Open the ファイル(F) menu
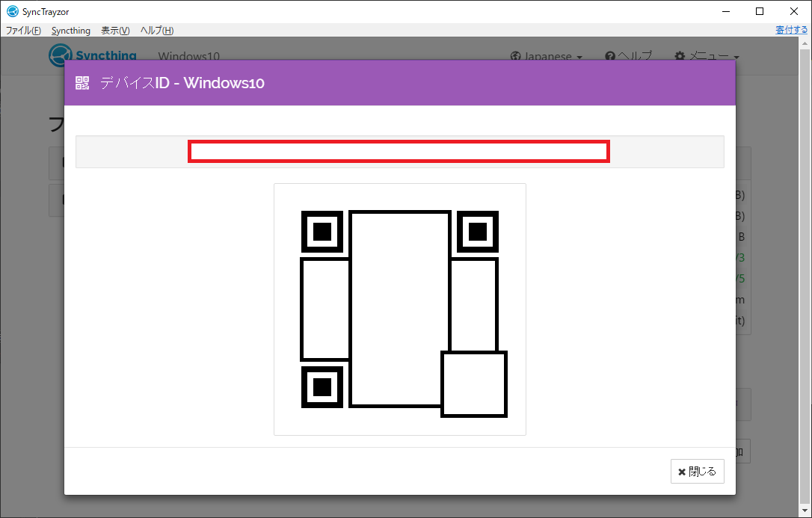This screenshot has height=518, width=812. coord(23,31)
